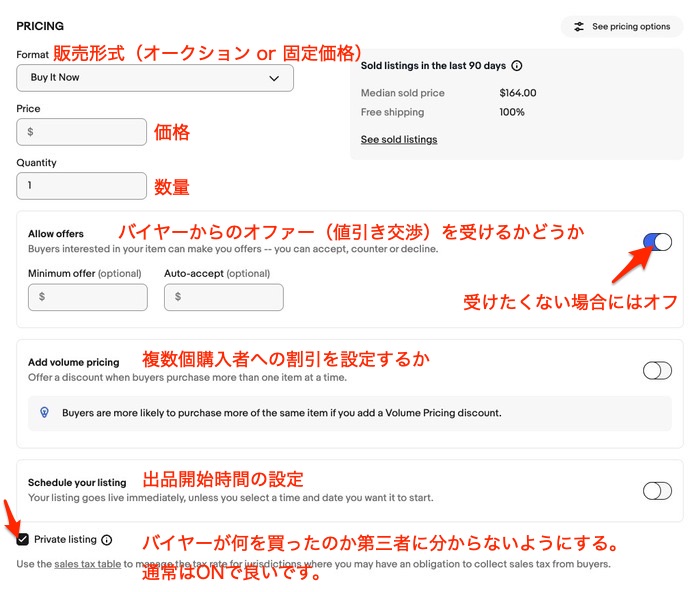Viewport: 700px width, 592px height.
Task: Open the See sold listings link
Action: 399,139
